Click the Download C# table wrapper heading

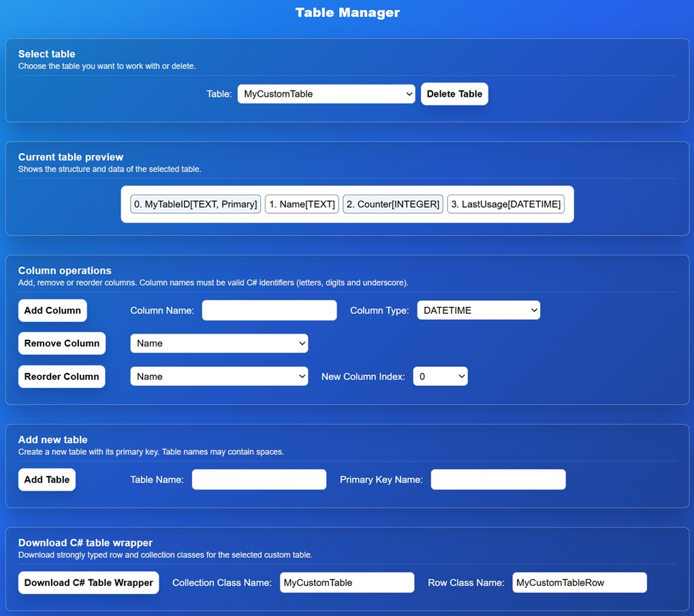pos(85,542)
